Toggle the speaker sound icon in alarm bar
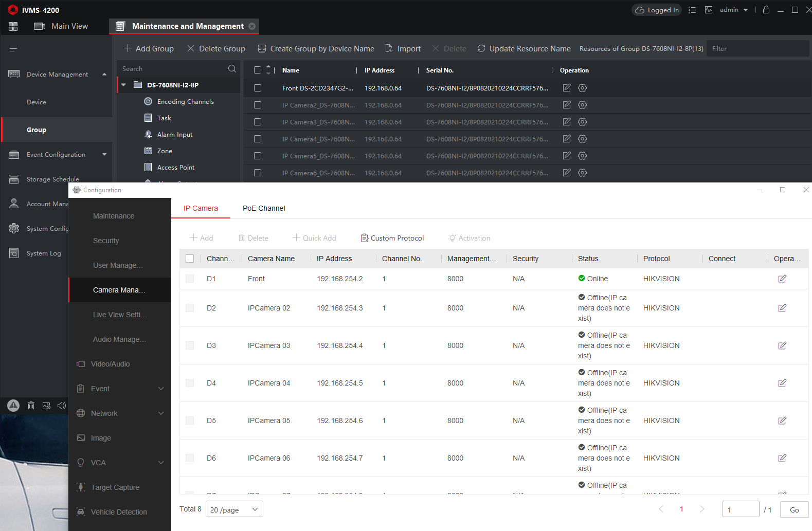 [61, 406]
